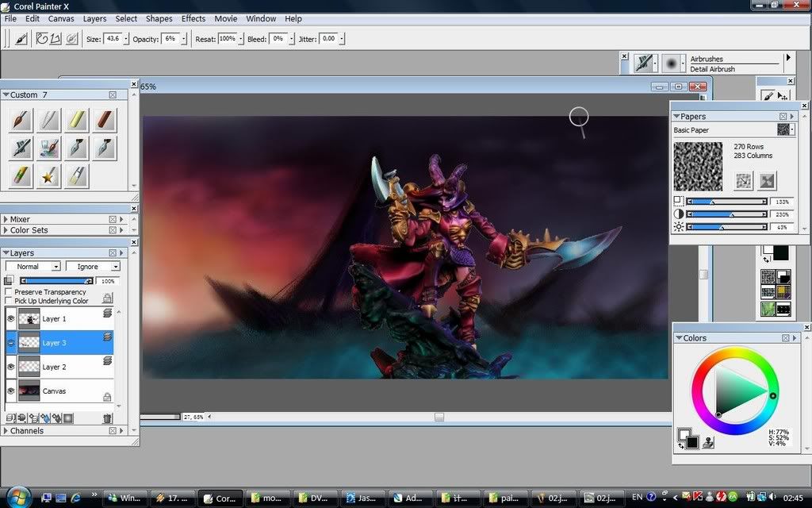Viewport: 812px width, 508px height.
Task: Open the Resat slider dropdown
Action: point(241,39)
